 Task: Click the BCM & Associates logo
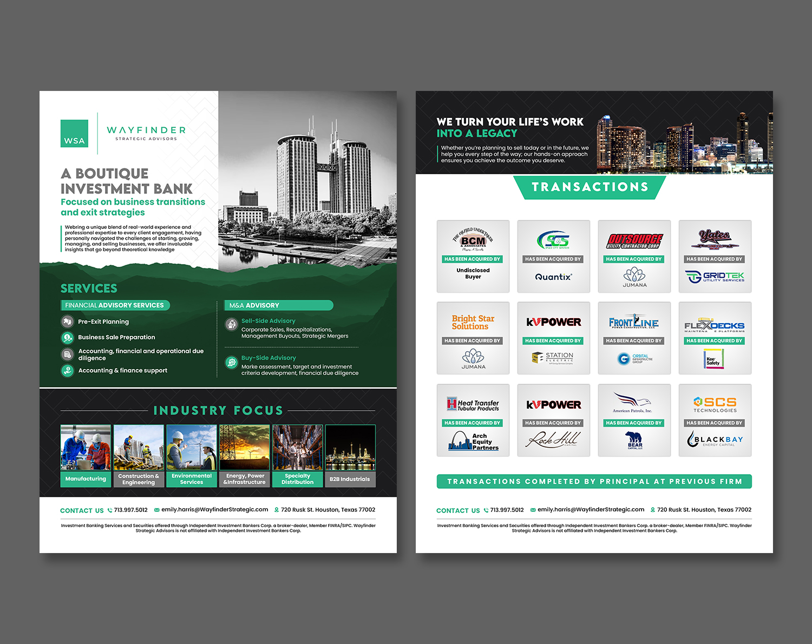473,240
